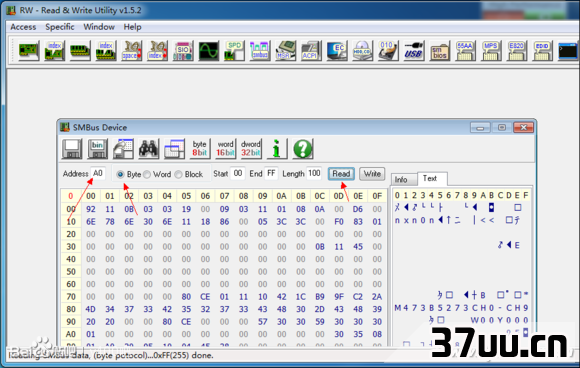Open the SMBIOS icon
The image size is (580, 368).
click(x=439, y=51)
